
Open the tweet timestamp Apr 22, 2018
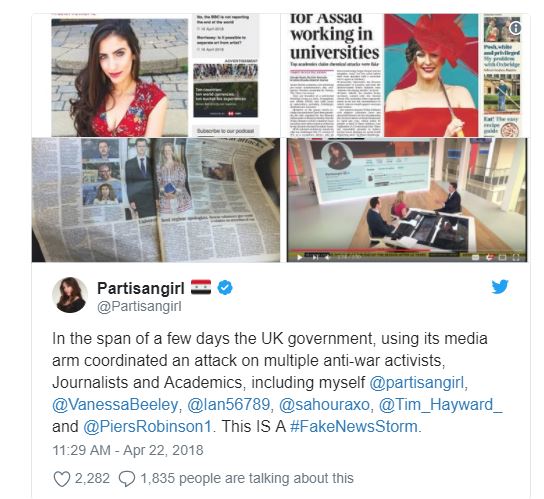pyautogui.click(x=128, y=450)
